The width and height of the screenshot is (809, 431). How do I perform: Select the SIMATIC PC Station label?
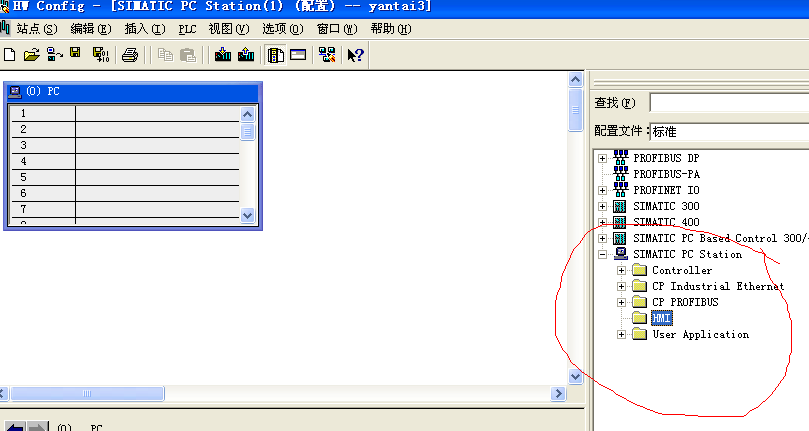coord(688,254)
